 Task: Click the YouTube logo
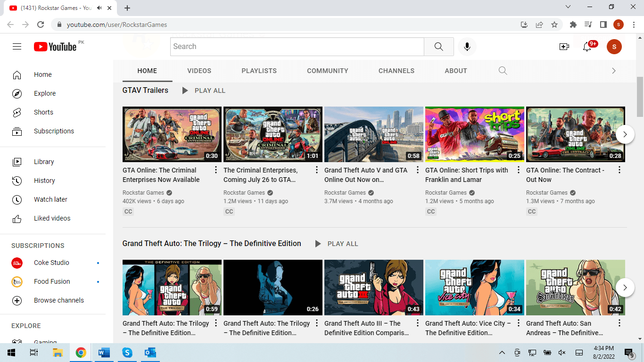[55, 47]
